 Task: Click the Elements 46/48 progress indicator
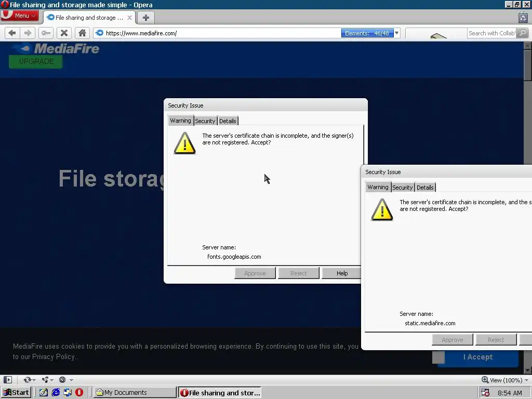pos(367,33)
